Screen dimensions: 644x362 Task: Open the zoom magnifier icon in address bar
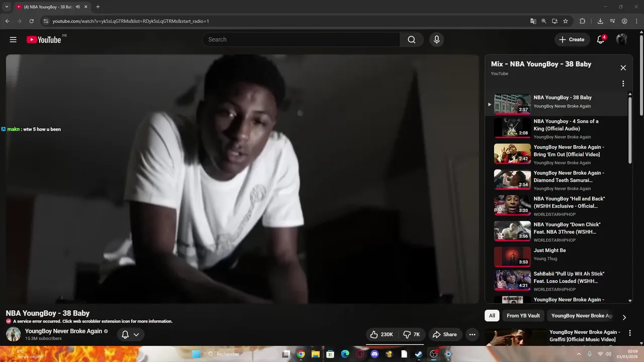(544, 21)
